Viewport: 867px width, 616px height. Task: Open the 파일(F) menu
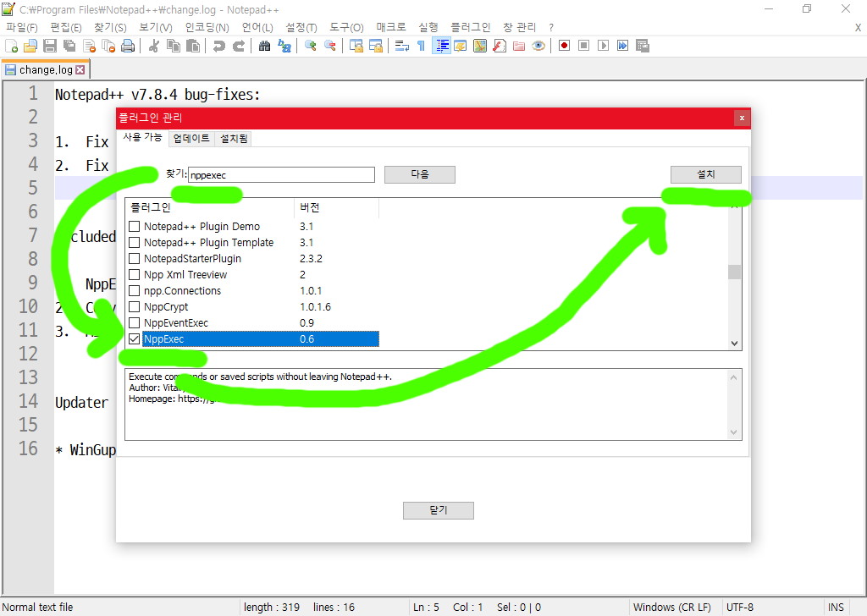click(21, 27)
